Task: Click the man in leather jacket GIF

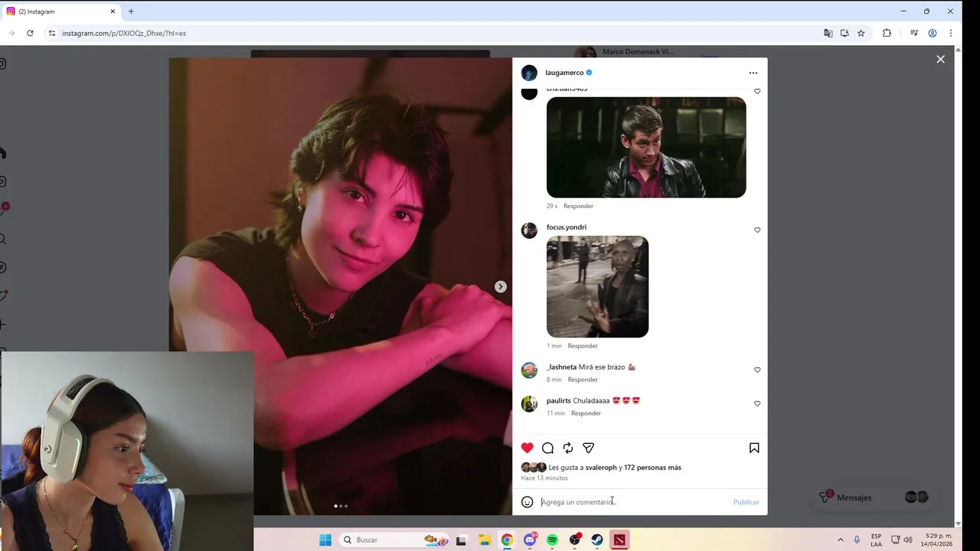Action: click(646, 147)
